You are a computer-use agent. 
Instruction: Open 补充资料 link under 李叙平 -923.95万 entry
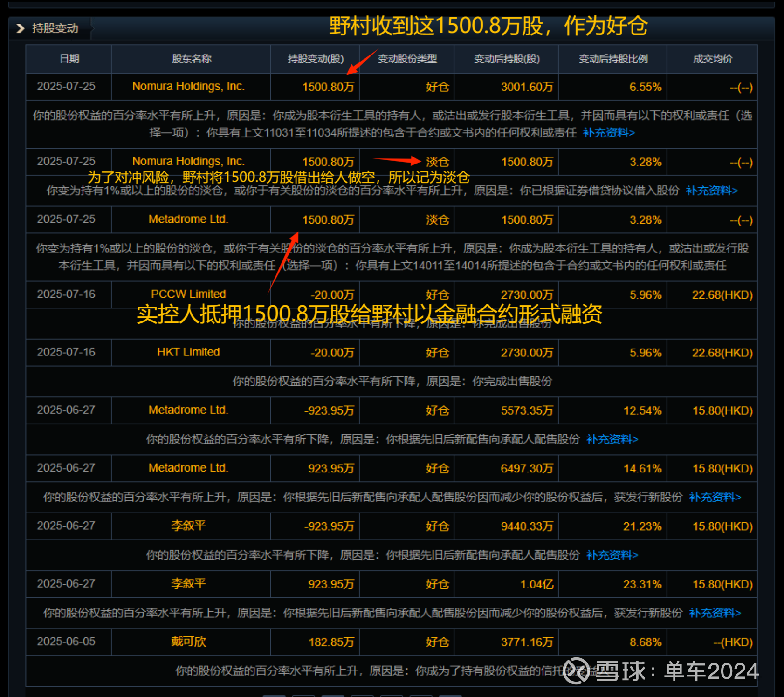(x=612, y=555)
